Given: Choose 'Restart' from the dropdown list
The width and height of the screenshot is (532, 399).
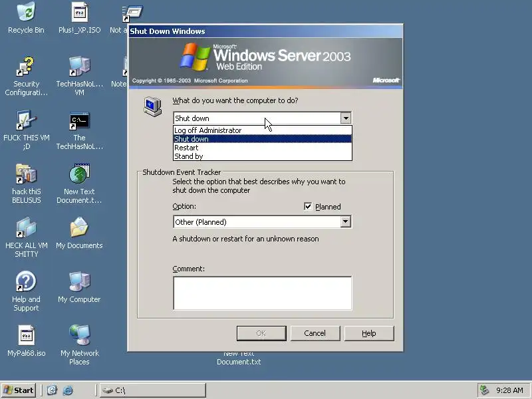Looking at the screenshot, I should pyautogui.click(x=263, y=148).
